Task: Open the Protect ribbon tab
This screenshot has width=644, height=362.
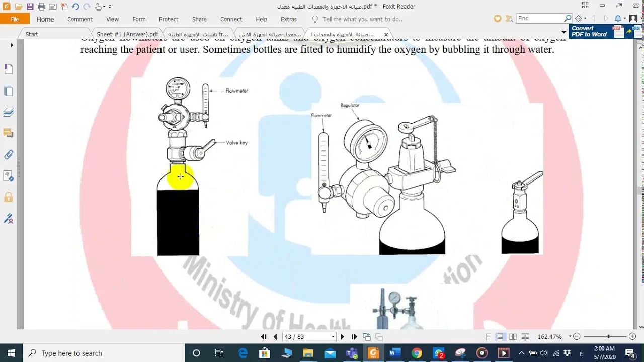Action: point(169,19)
